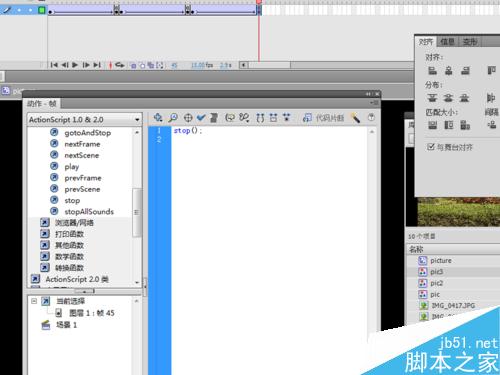Screen dimensions: 500x375
Task: Click the Insert target path crosshair icon
Action: [x=188, y=118]
